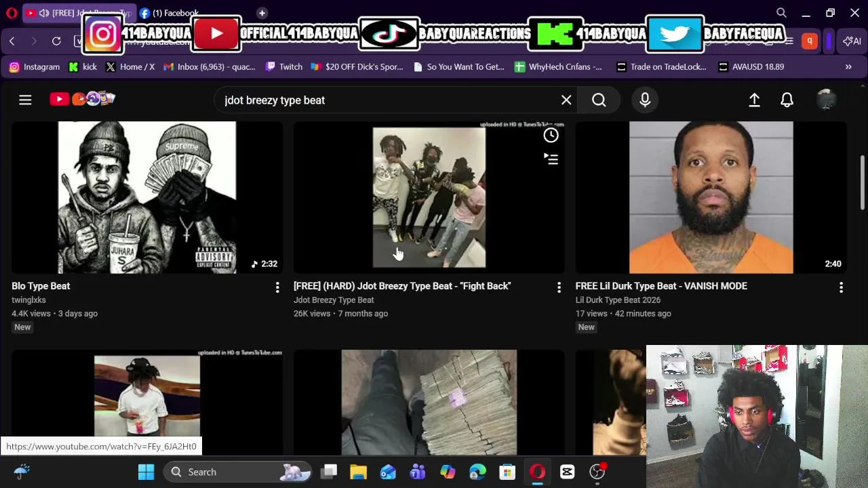868x488 pixels.
Task: Open the kick bookmark
Action: tap(83, 67)
